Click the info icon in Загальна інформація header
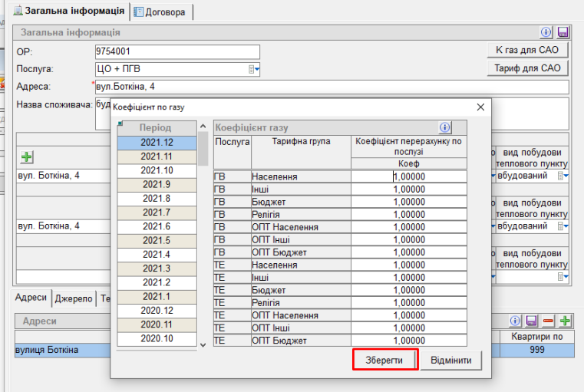This screenshot has width=584, height=392. (x=546, y=32)
